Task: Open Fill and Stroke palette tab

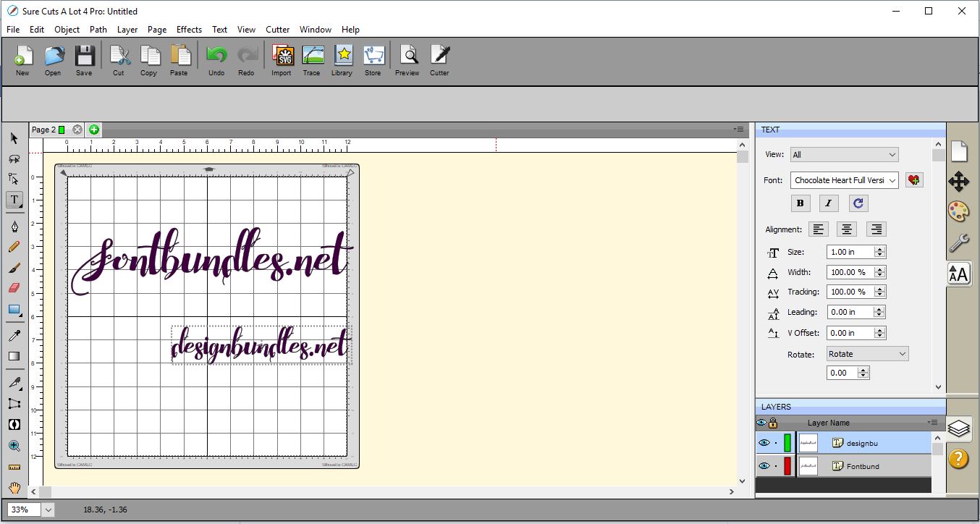Action: pyautogui.click(x=958, y=211)
